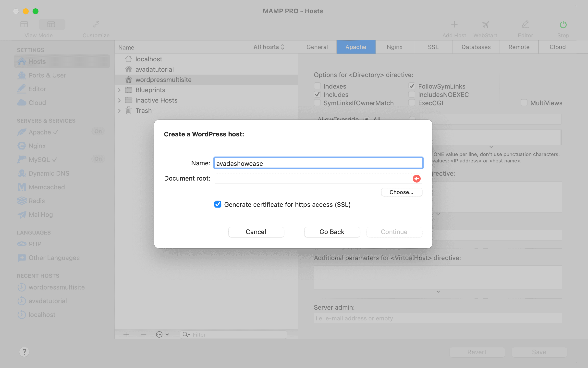Expand the Trash folder group
This screenshot has height=368, width=588.
click(120, 111)
